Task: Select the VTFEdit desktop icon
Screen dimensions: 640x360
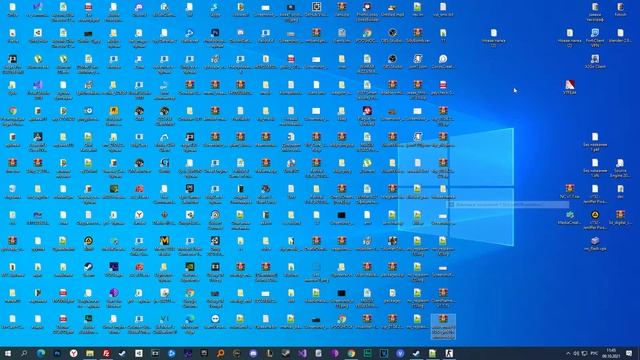Action: point(570,88)
